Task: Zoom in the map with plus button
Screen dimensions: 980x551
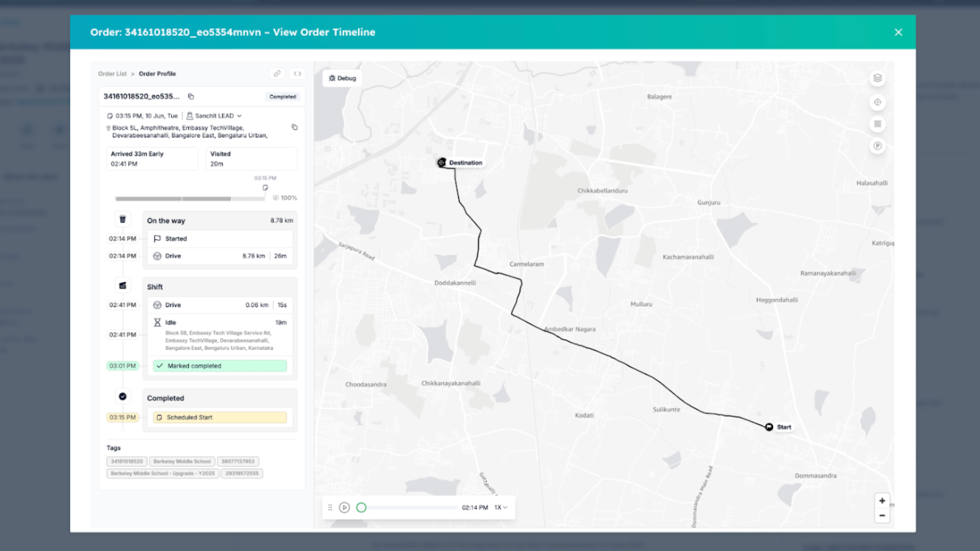Action: coord(882,501)
